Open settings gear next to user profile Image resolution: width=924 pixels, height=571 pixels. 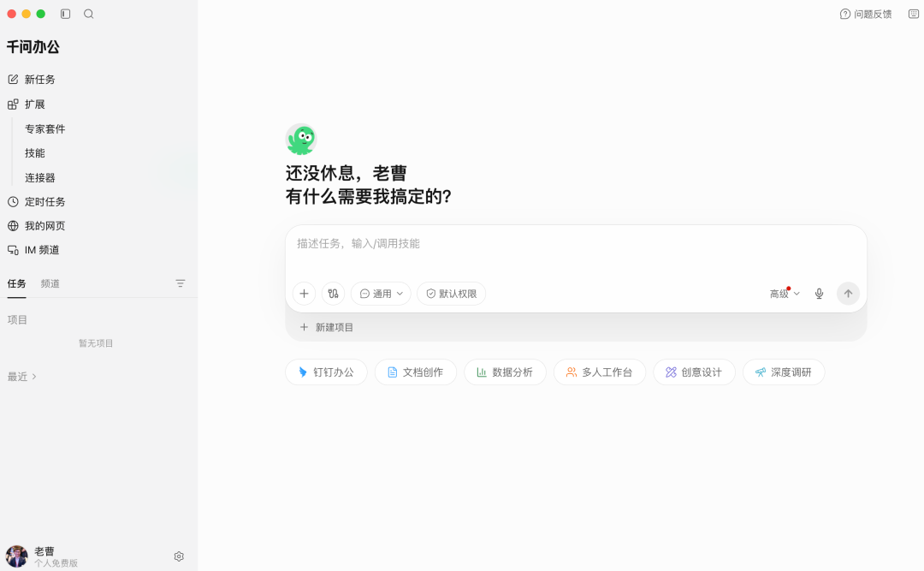tap(179, 556)
